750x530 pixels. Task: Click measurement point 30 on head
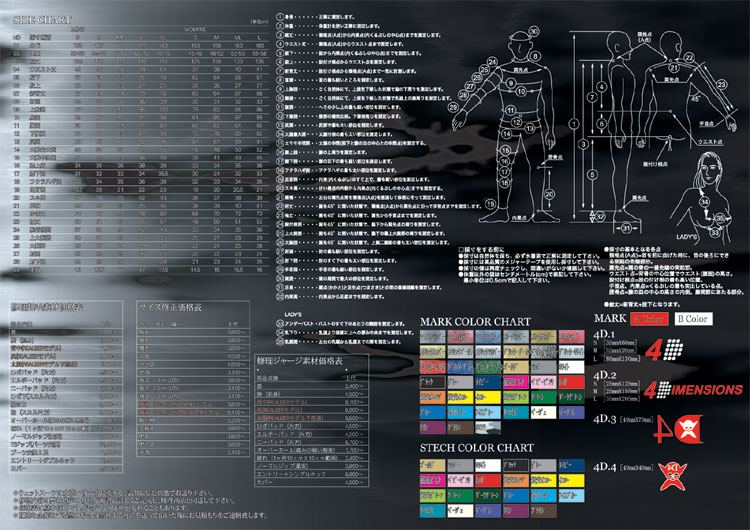[x=534, y=32]
